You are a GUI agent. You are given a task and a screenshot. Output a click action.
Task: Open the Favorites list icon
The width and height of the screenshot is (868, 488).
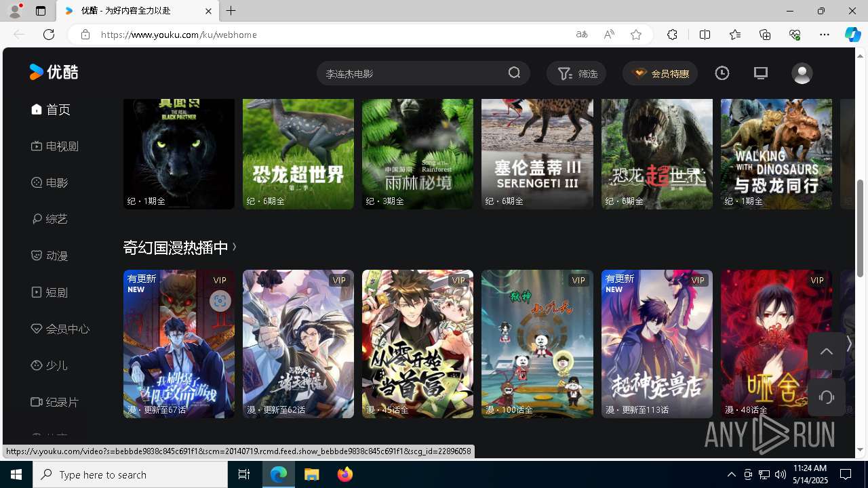pos(735,35)
